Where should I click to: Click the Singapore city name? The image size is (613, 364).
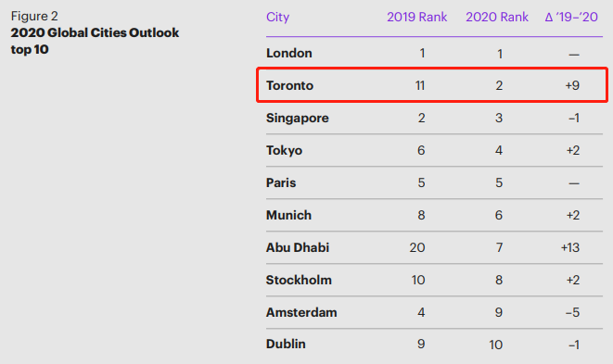tap(297, 119)
